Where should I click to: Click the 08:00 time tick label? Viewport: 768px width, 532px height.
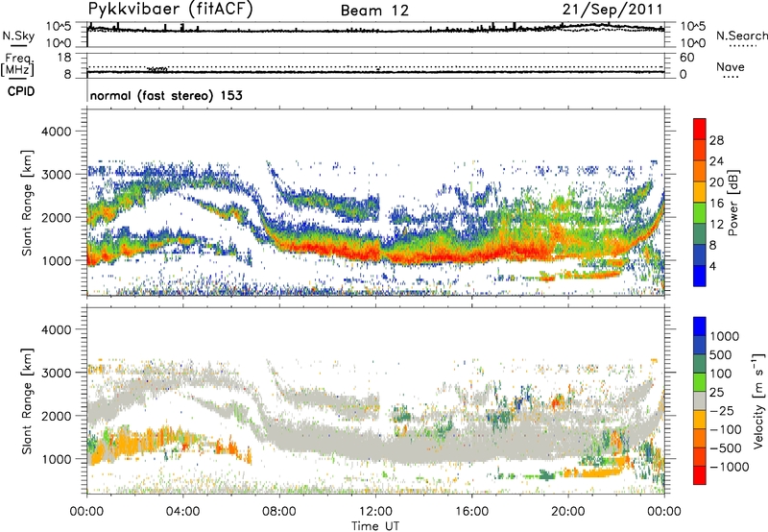[x=279, y=512]
